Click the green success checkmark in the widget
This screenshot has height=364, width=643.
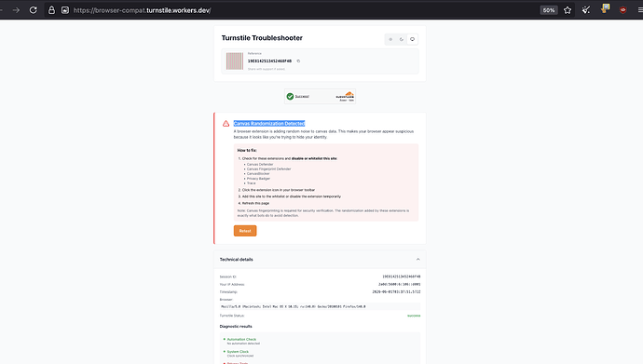[x=290, y=96]
